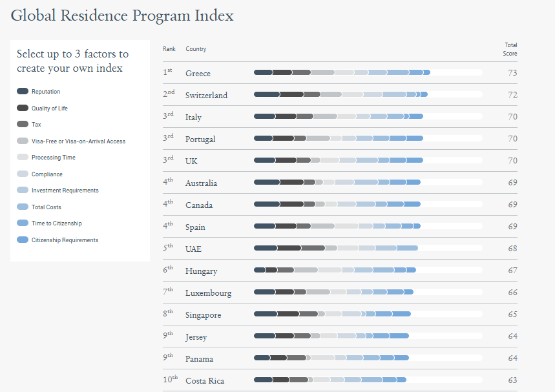Viewport: 555px width, 392px height.
Task: Click Portugal in the ranking list
Action: click(200, 139)
